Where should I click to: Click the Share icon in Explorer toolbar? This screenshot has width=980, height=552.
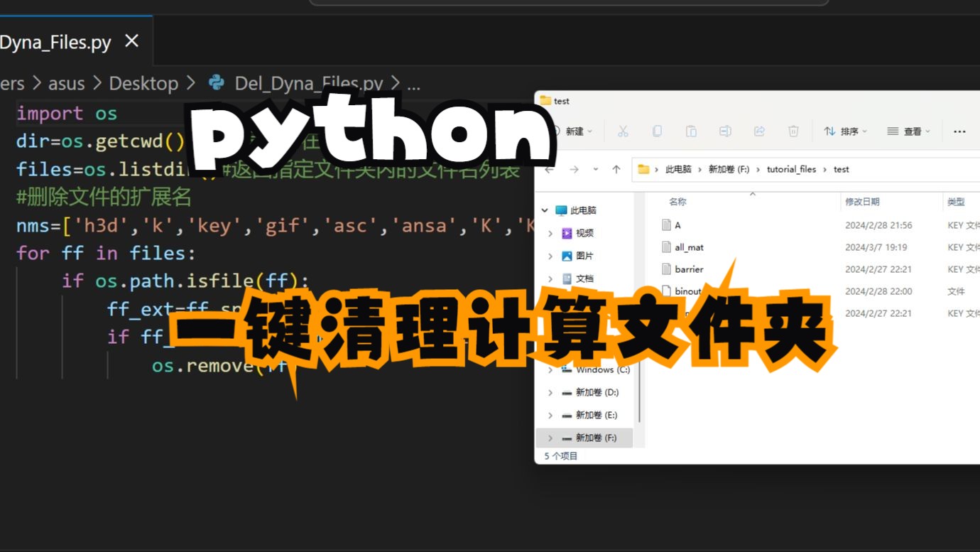coord(759,131)
